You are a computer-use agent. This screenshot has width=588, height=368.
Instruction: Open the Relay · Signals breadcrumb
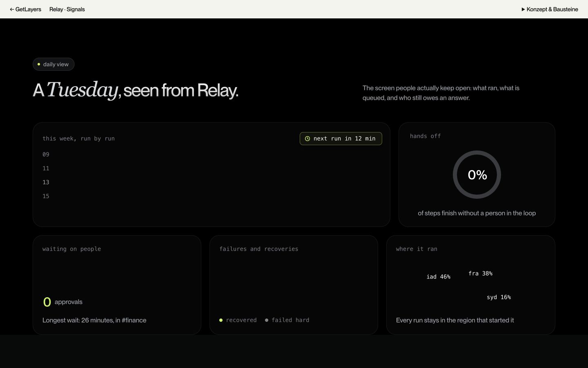(x=67, y=9)
